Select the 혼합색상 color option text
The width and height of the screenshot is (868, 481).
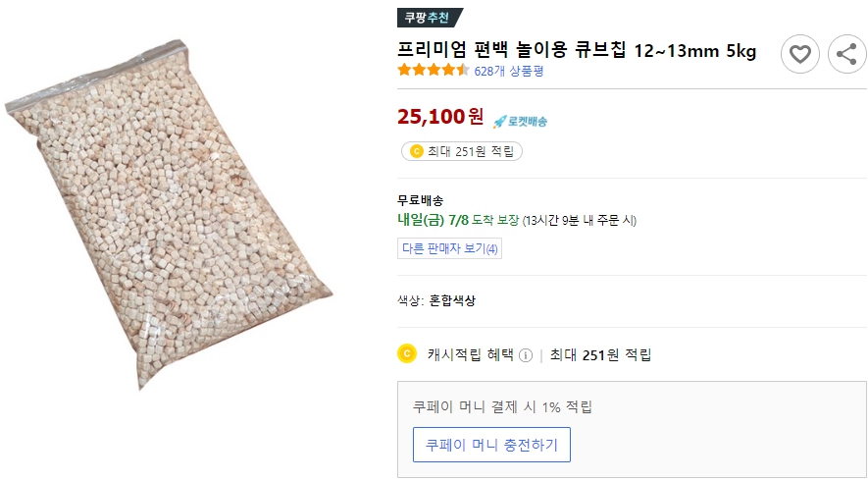click(x=452, y=300)
